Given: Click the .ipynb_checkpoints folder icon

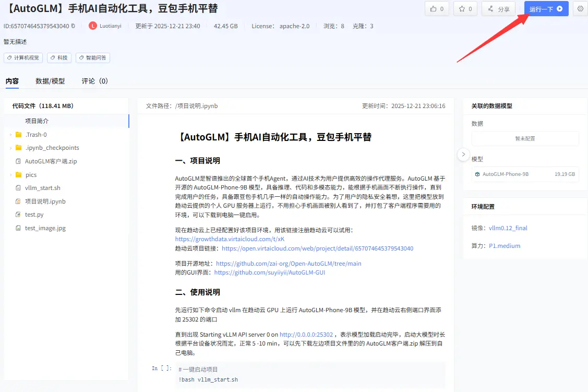Looking at the screenshot, I should (x=18, y=148).
